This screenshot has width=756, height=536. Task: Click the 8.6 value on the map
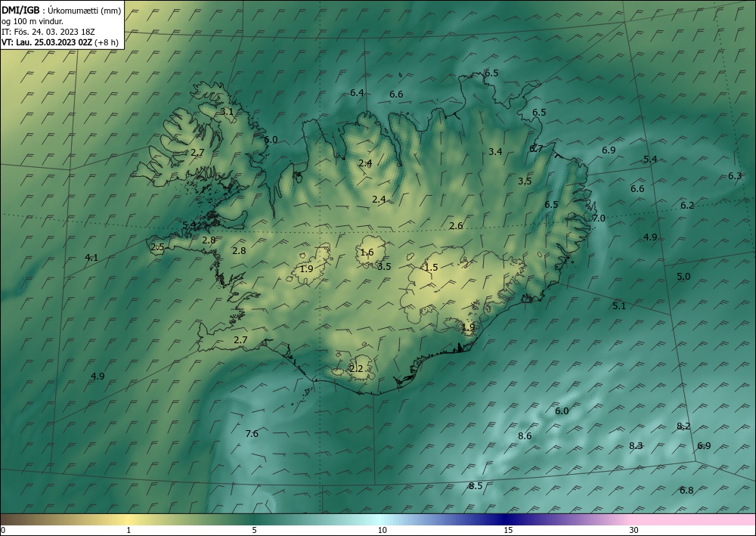click(525, 435)
